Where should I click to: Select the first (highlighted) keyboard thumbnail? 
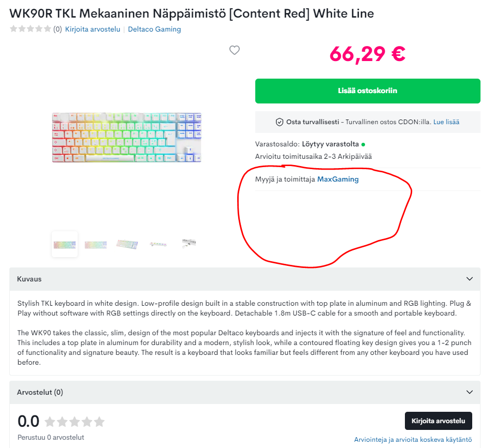pos(65,244)
